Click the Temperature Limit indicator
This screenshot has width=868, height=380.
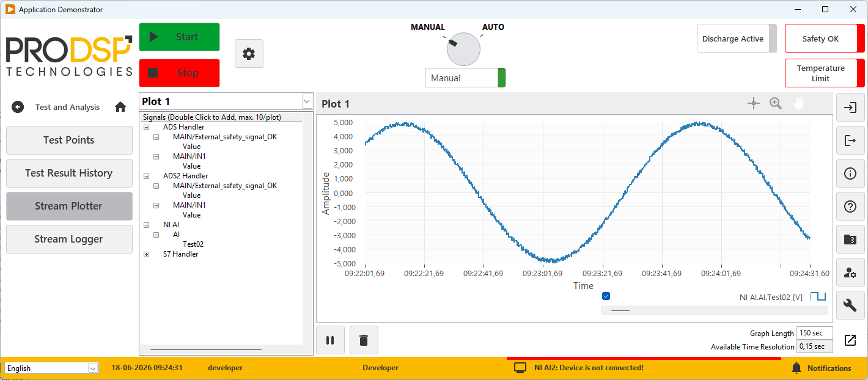pyautogui.click(x=825, y=73)
